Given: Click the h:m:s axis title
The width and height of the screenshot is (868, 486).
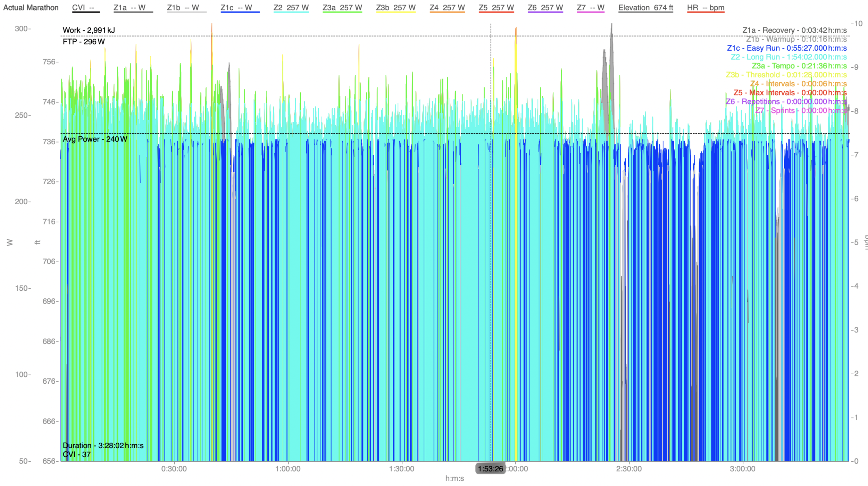Looking at the screenshot, I should 454,478.
